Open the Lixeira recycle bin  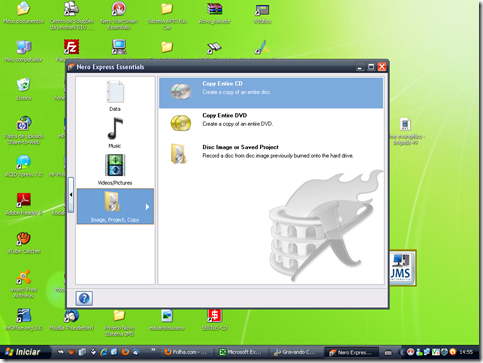coord(24,89)
